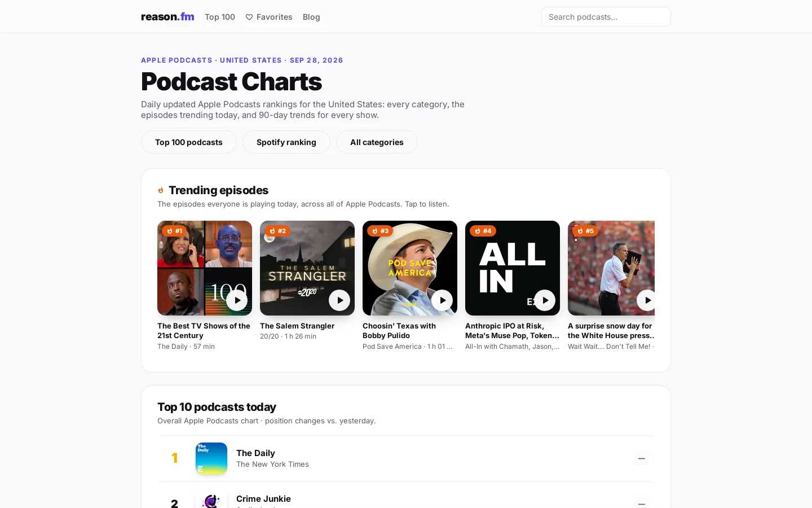This screenshot has width=812, height=508.
Task: Browse All categories
Action: click(377, 142)
